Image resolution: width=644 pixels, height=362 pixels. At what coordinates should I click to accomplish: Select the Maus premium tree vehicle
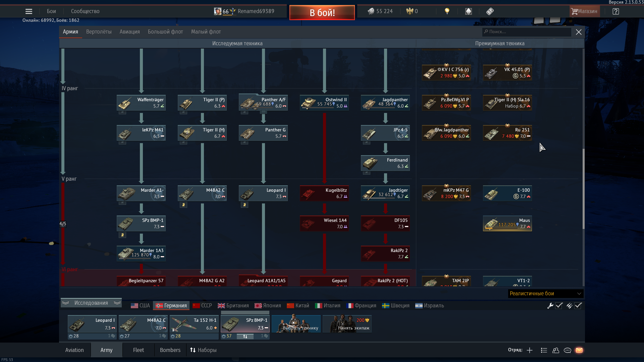click(507, 224)
